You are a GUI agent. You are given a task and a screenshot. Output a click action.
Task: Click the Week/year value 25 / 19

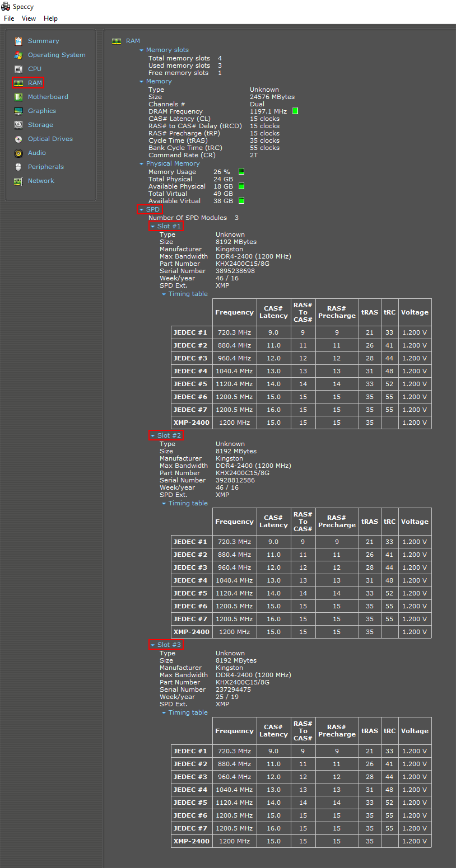227,697
